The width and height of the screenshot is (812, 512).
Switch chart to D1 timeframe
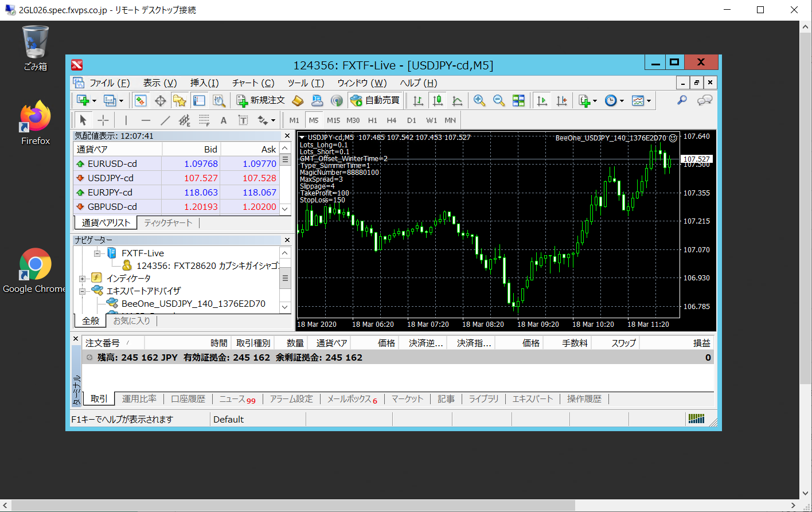[x=412, y=120]
